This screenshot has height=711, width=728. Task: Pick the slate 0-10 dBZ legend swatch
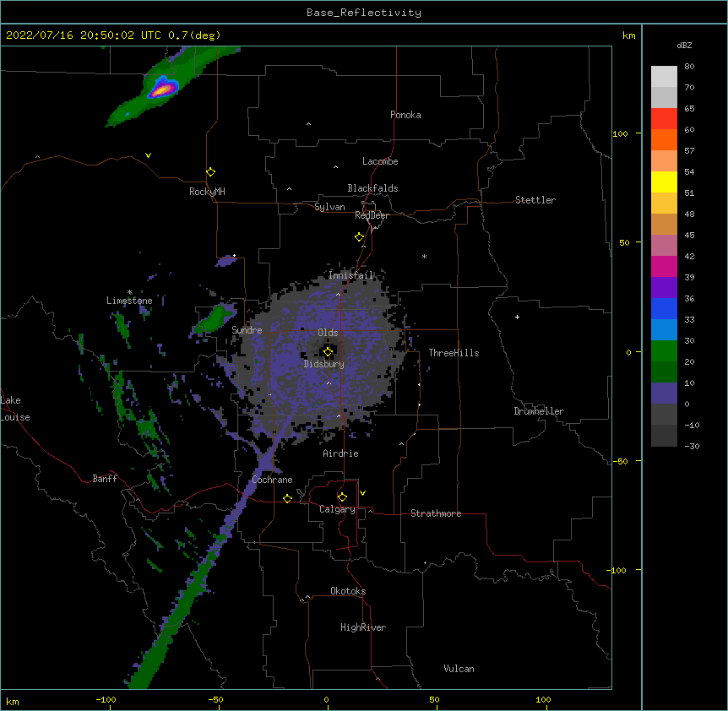click(664, 393)
